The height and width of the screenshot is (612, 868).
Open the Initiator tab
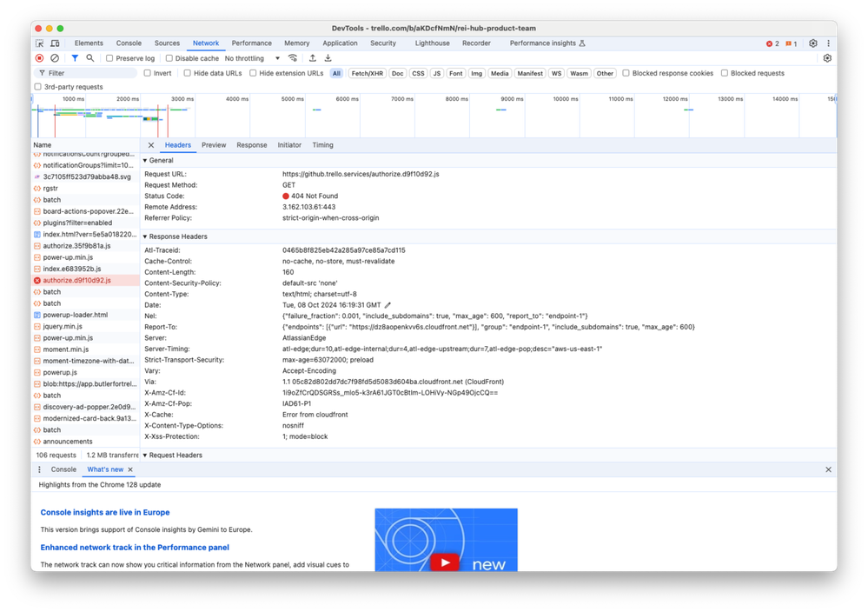coord(289,145)
